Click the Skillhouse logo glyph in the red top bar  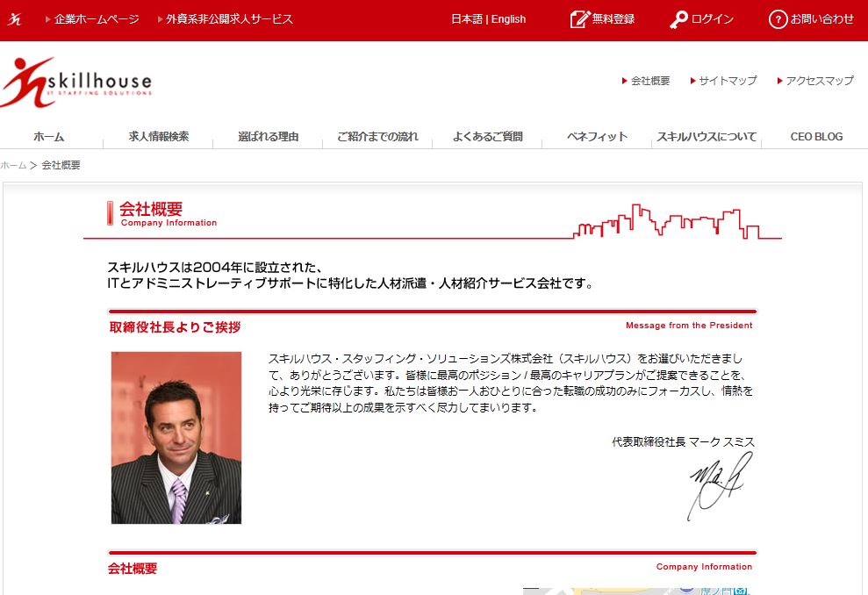click(13, 18)
